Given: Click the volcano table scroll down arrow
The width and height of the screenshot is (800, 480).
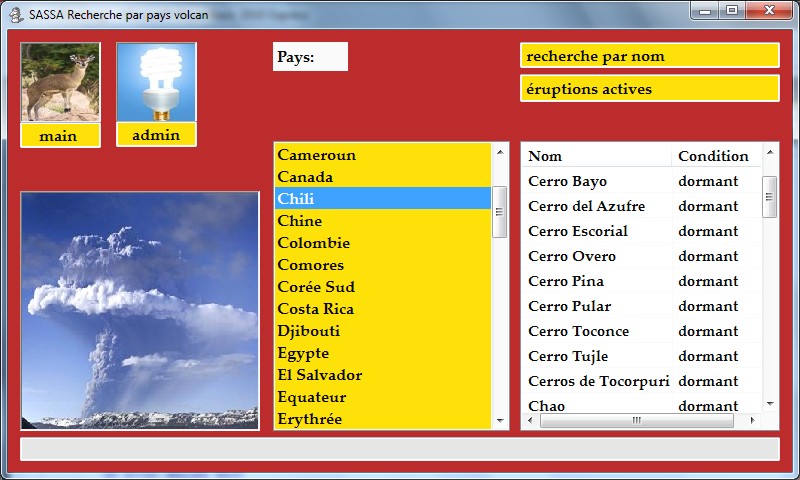Looking at the screenshot, I should tap(770, 404).
